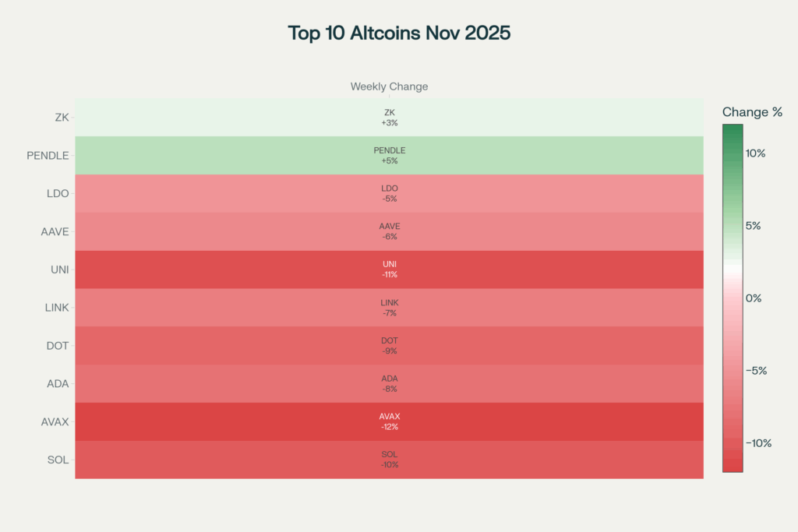Select the PENDLE +5% heatmap cell

(389, 156)
